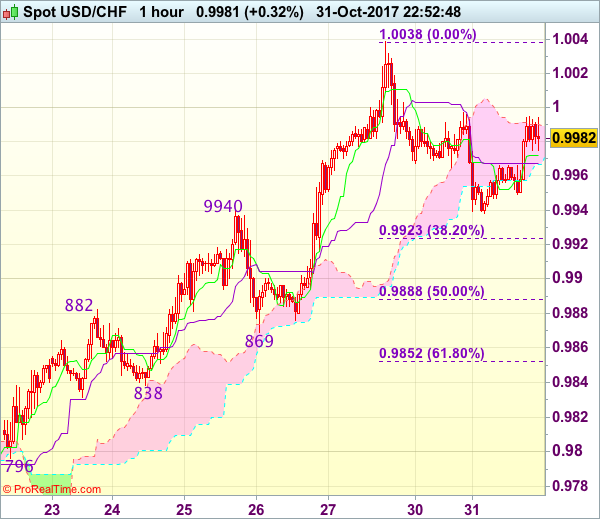Click the '0.9923 (38.20%)' Fibonacci label
Viewport: 600px width, 519px height.
click(x=432, y=230)
